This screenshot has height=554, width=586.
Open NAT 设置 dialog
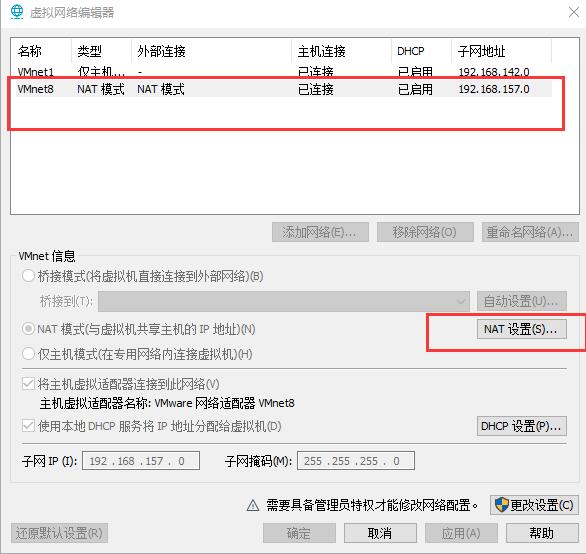click(522, 329)
